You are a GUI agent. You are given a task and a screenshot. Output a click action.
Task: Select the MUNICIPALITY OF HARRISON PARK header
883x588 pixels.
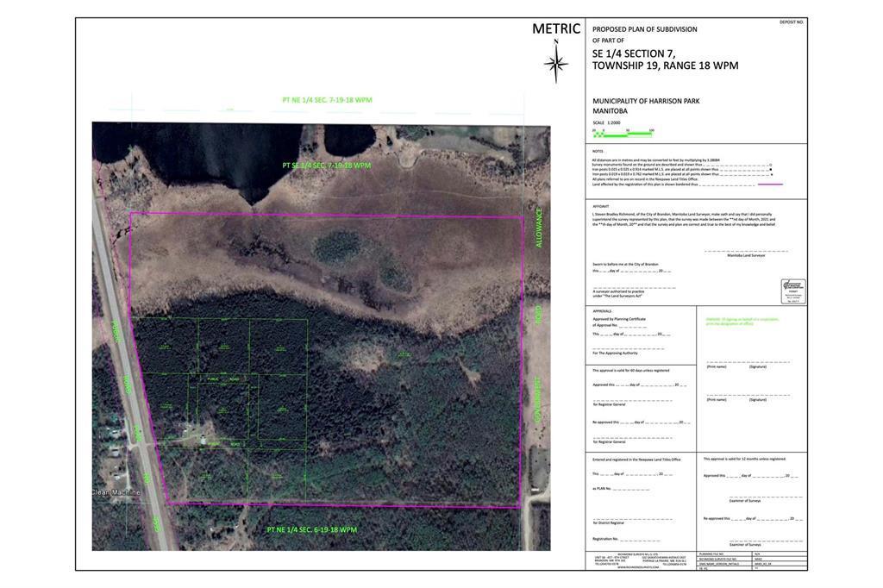tap(645, 101)
